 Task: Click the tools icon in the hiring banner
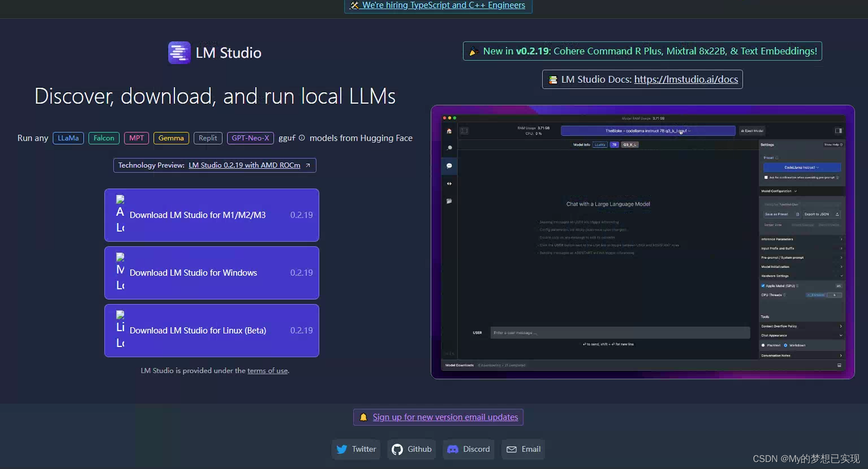click(x=354, y=5)
